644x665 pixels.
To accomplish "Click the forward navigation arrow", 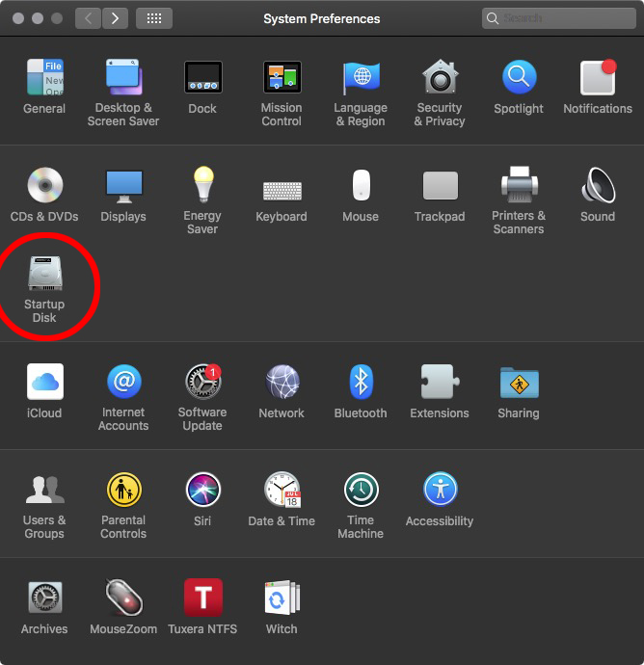I will 115,18.
